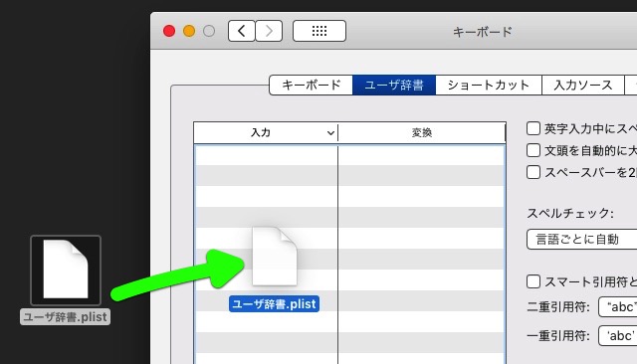Open the 一重引用符 'abc' dropdown
637x364 pixels.
click(x=617, y=336)
